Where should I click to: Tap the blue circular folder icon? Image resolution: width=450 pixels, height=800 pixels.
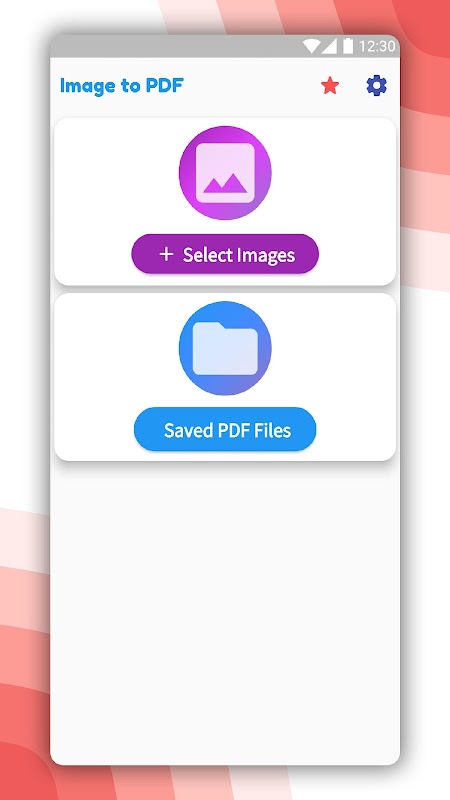(x=225, y=348)
